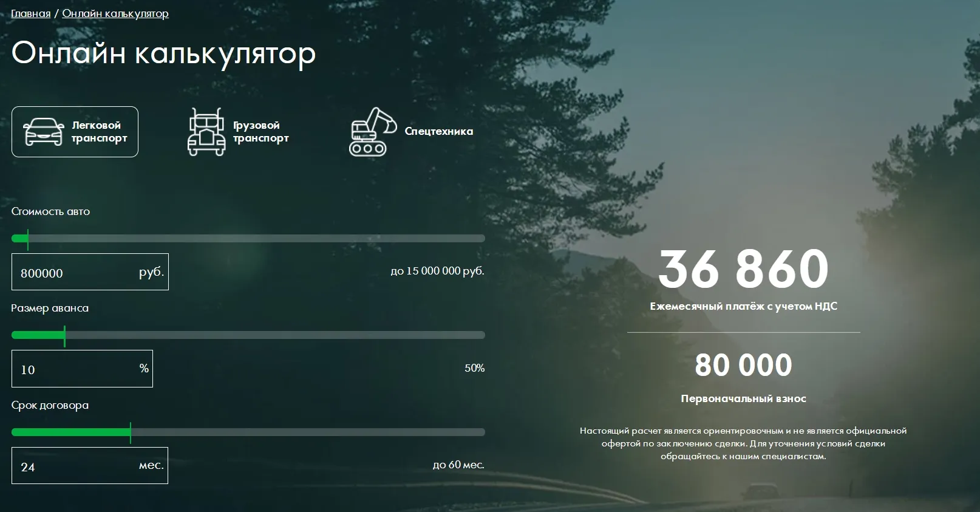Click the 'до 15 000 000 руб.' limit text
The width and height of the screenshot is (980, 512).
437,271
